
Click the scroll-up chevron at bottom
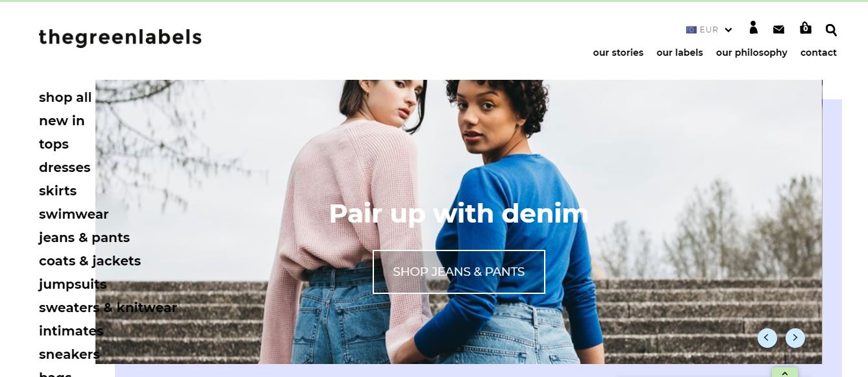785,372
